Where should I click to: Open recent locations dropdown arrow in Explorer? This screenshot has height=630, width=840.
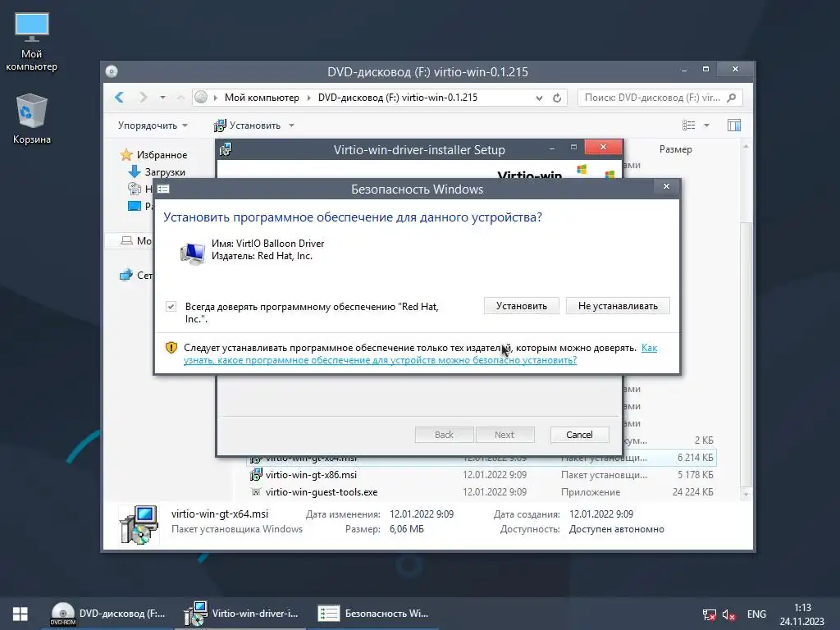pos(162,98)
